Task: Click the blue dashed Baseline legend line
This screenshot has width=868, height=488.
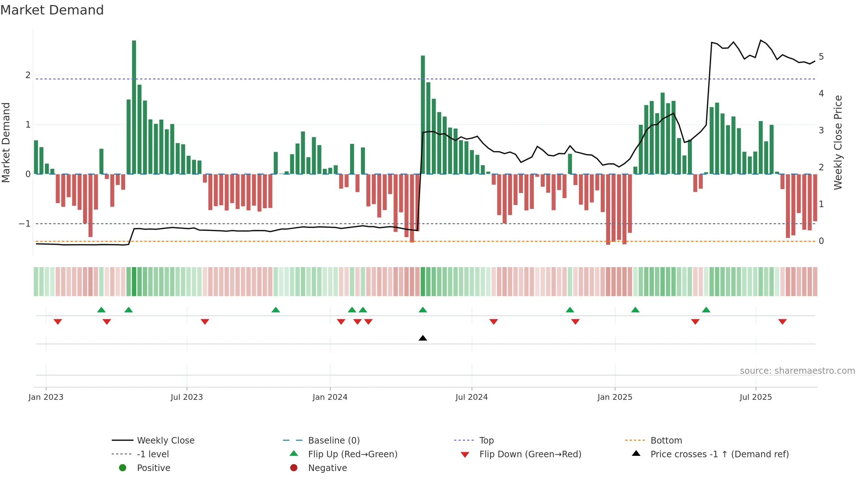Action: (293, 440)
